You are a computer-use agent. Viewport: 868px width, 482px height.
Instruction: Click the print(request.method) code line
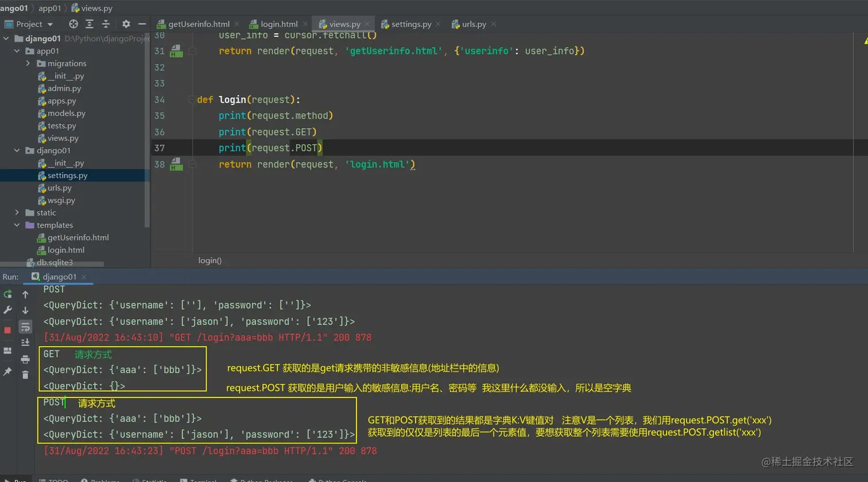click(x=276, y=116)
